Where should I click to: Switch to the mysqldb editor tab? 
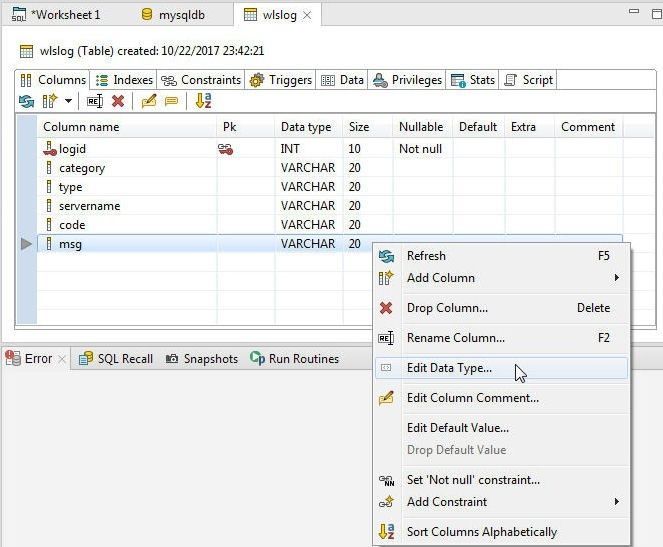173,15
